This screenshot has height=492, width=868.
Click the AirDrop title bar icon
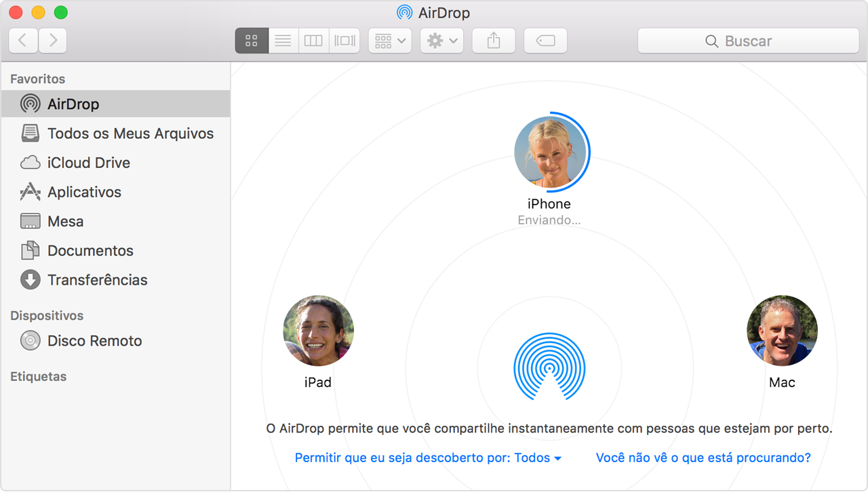404,13
